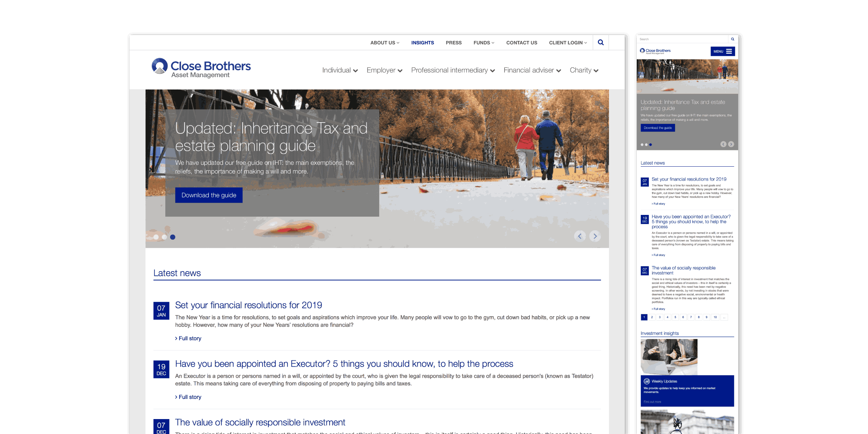
Task: Go to page 2 in mobile pagination
Action: tap(652, 317)
